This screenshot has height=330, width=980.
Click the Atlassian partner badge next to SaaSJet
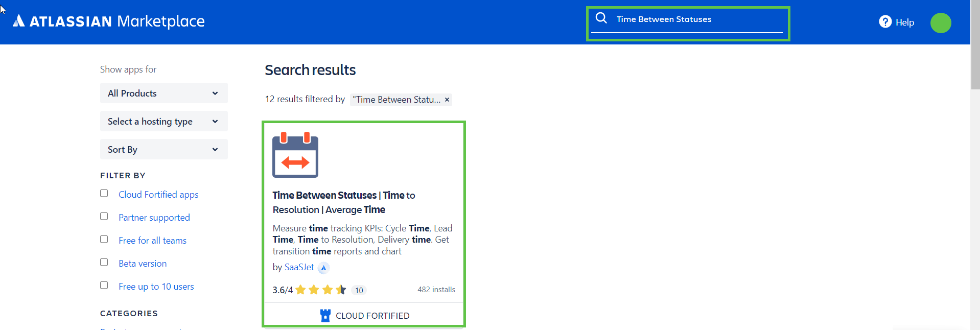323,268
